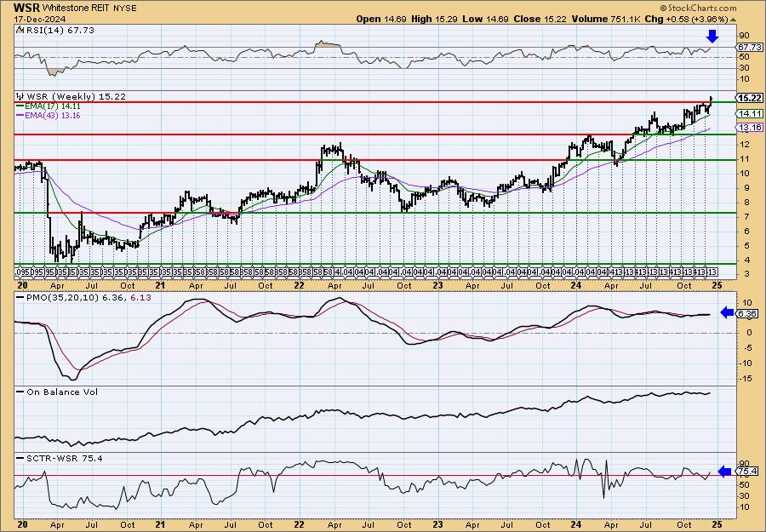766x532 pixels.
Task: Click the -10 tick on PMO axis
Action: 744,363
